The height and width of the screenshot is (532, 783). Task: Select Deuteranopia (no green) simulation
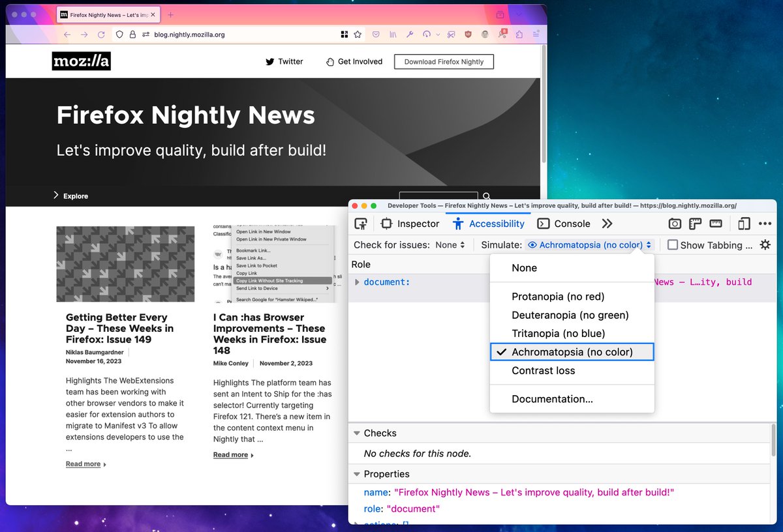point(562,314)
